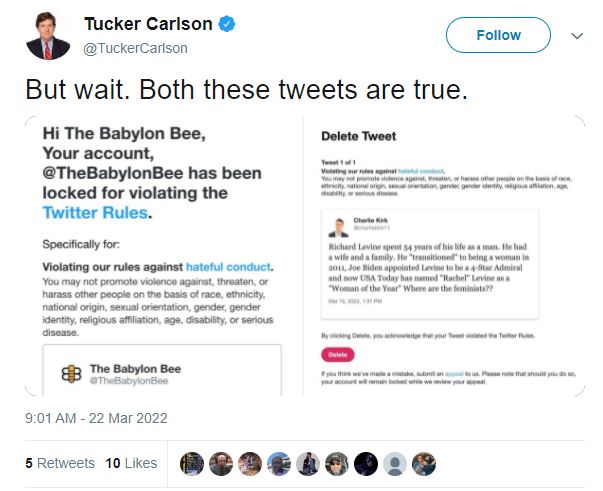This screenshot has width=603, height=491.
Task: View the 10 Likes list
Action: [x=132, y=463]
